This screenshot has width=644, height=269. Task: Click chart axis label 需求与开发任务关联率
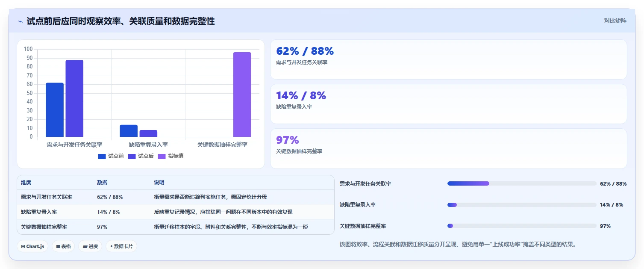(74, 145)
